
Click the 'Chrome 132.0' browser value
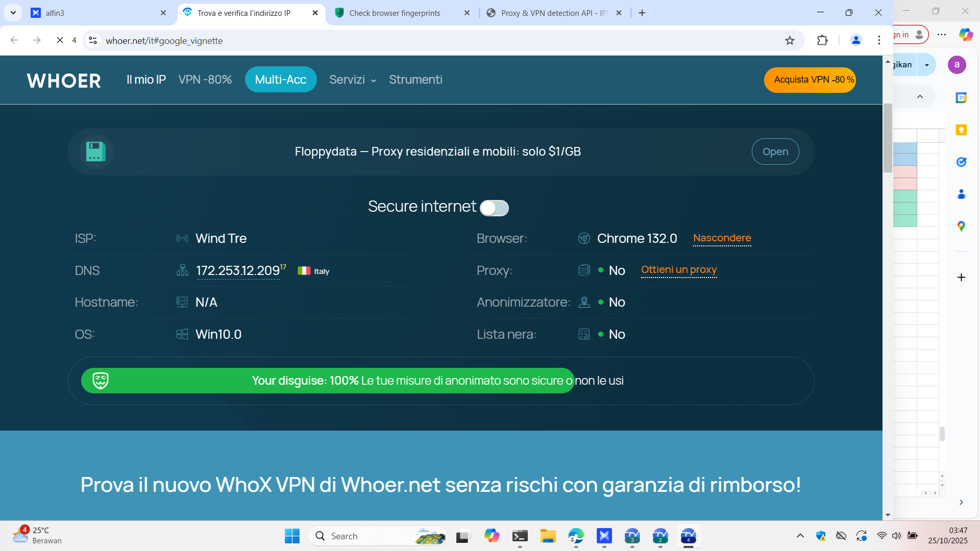[x=637, y=238]
